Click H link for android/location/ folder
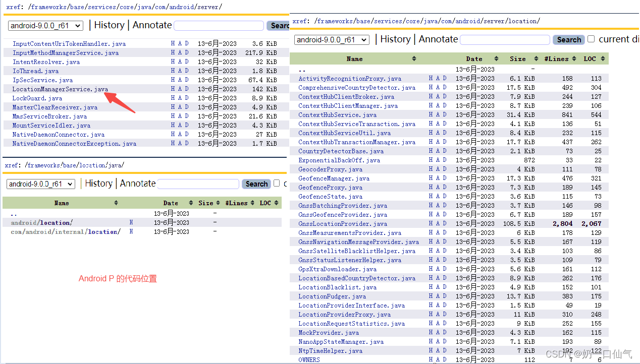Image resolution: width=640 pixels, height=364 pixels. coord(131,222)
